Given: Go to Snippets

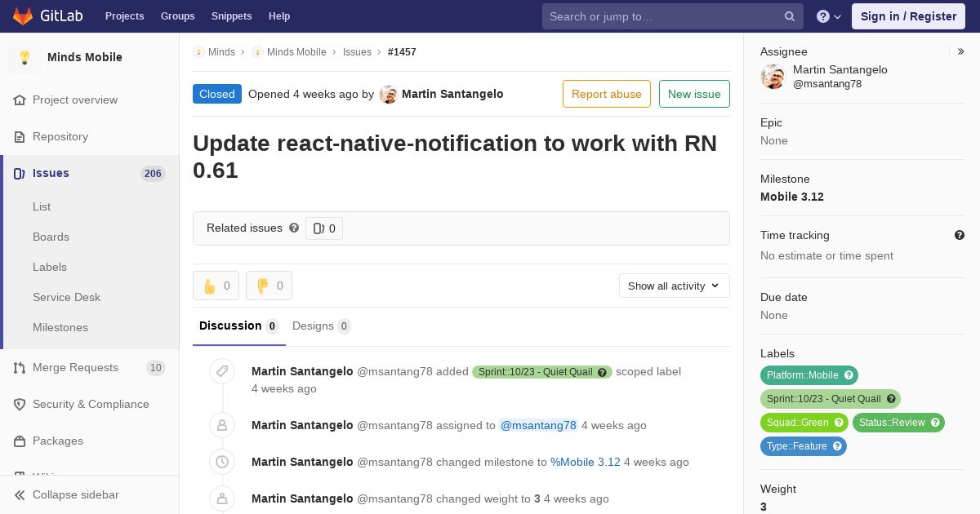Looking at the screenshot, I should point(231,16).
